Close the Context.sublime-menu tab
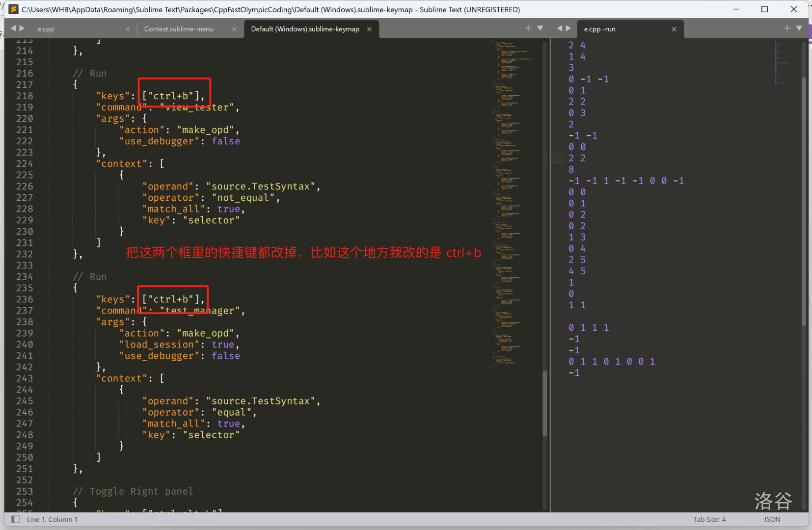Image resolution: width=812 pixels, height=530 pixels. (x=234, y=29)
